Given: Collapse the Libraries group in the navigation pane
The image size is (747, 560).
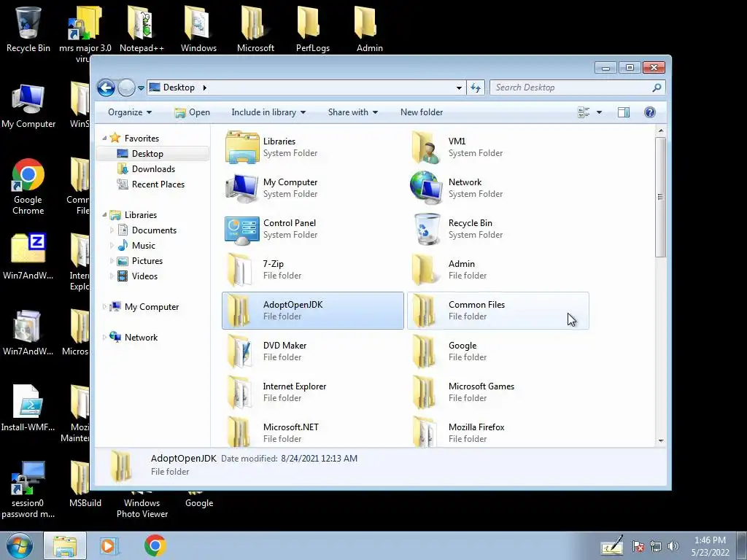Looking at the screenshot, I should point(104,215).
